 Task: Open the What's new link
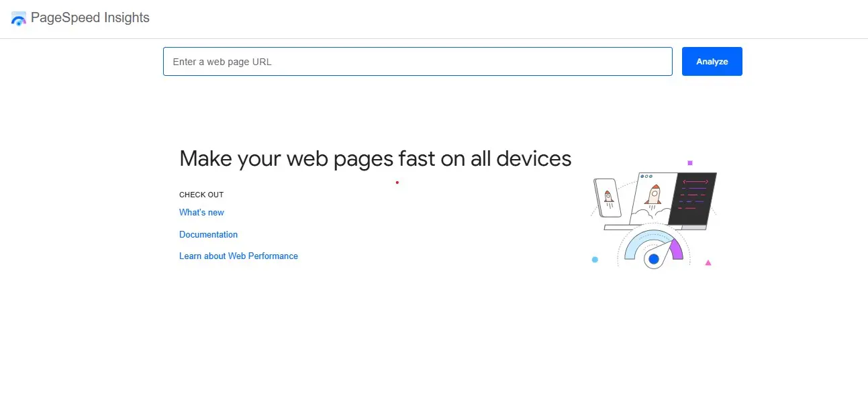(201, 213)
